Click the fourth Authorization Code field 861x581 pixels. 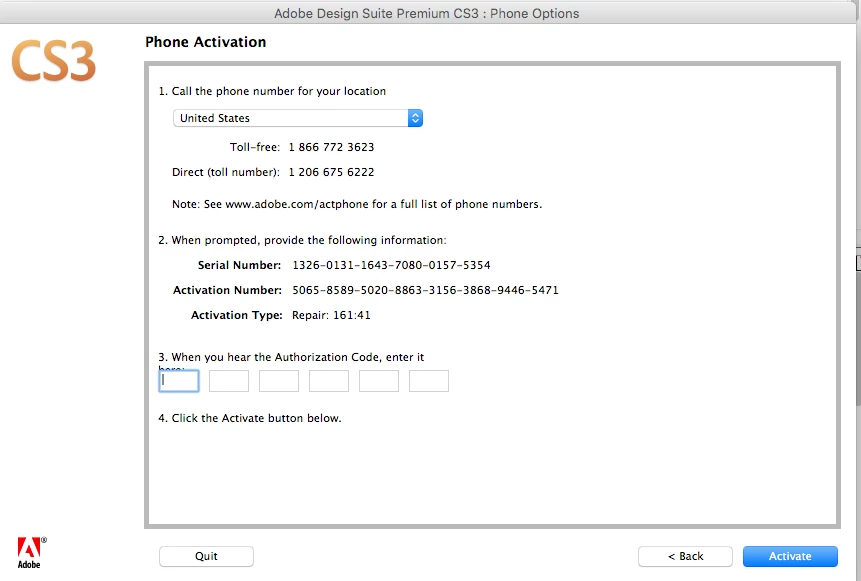click(x=329, y=381)
